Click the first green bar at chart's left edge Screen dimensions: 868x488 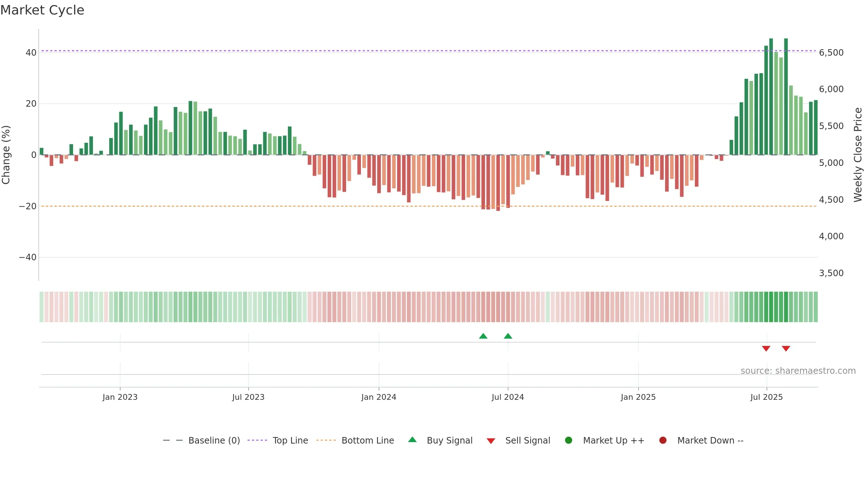click(x=42, y=151)
